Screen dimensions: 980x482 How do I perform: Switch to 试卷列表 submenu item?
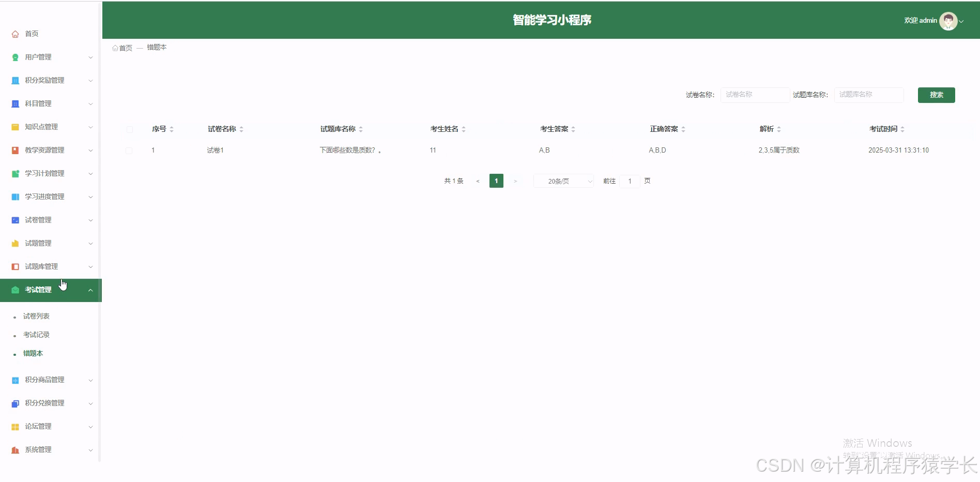point(36,316)
